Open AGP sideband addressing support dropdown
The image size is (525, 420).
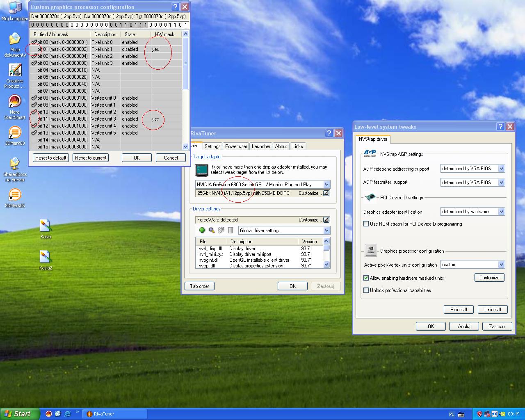[x=501, y=169]
